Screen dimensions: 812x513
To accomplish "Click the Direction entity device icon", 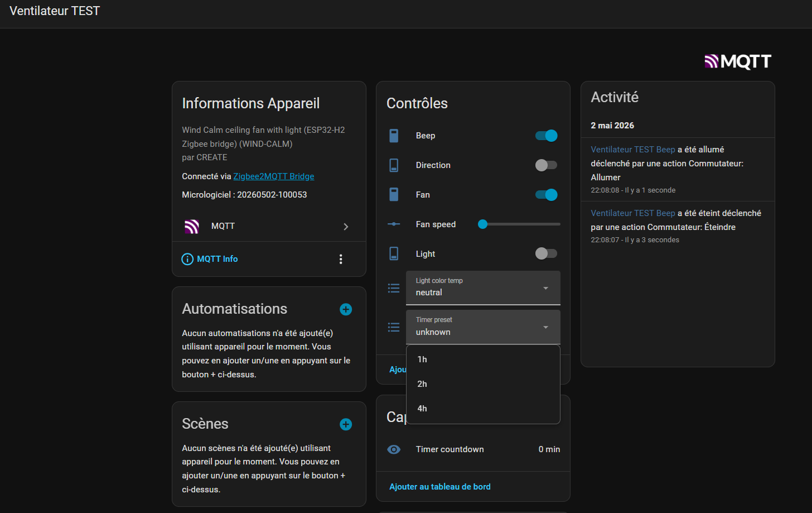I will point(394,165).
